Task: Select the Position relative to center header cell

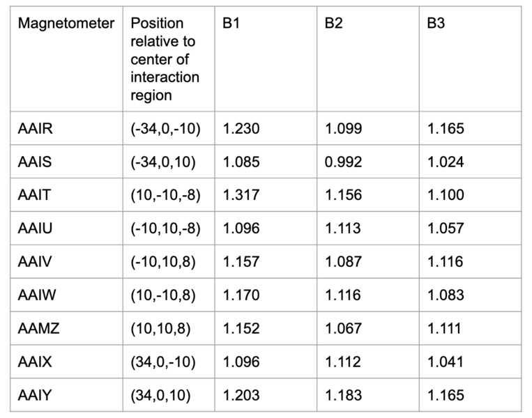Action: point(165,59)
